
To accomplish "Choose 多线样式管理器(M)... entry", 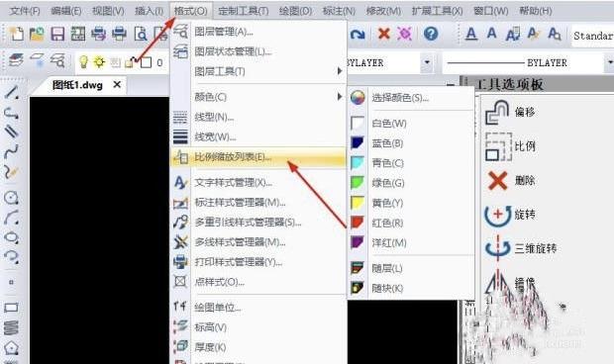I will point(258,242).
